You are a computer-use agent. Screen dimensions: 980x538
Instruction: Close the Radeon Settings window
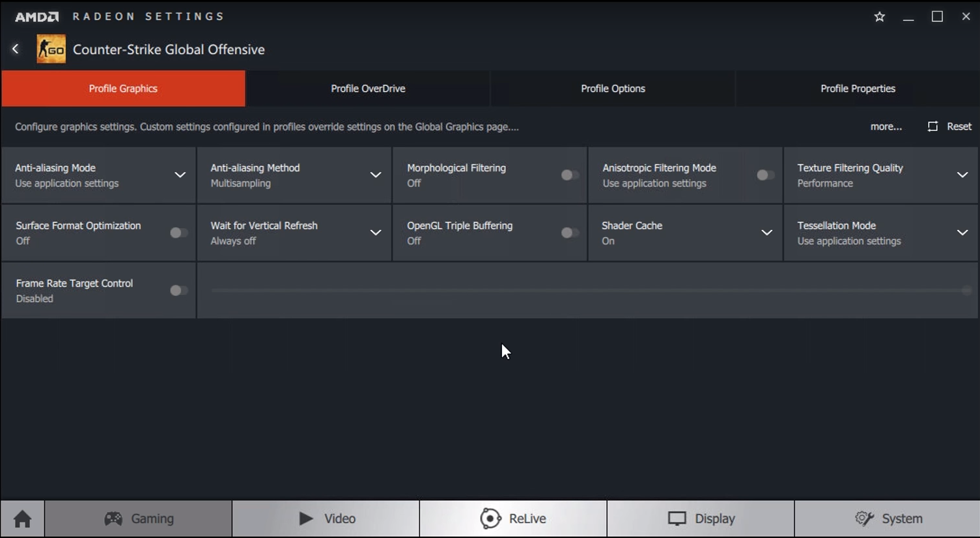click(x=966, y=17)
